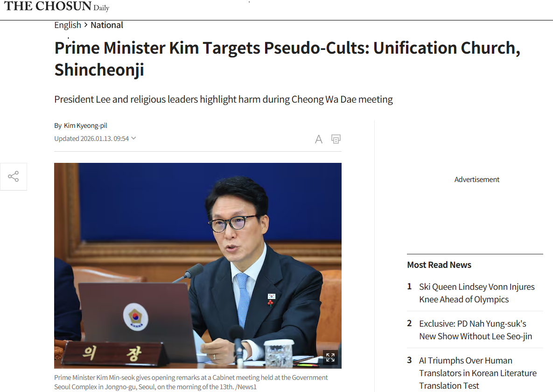Screen dimensions: 553x392
Task: Open the share icon on the left
Action: (14, 176)
